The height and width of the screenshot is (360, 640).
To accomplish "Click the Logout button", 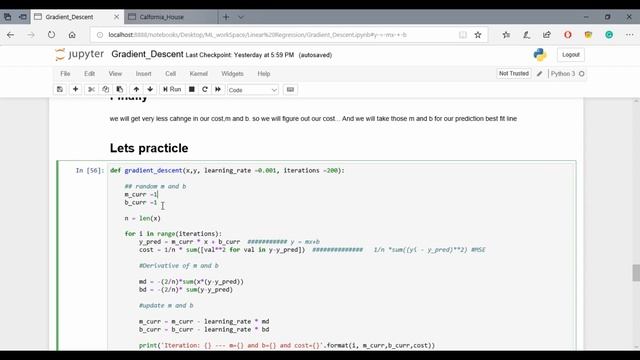I will coord(571,55).
